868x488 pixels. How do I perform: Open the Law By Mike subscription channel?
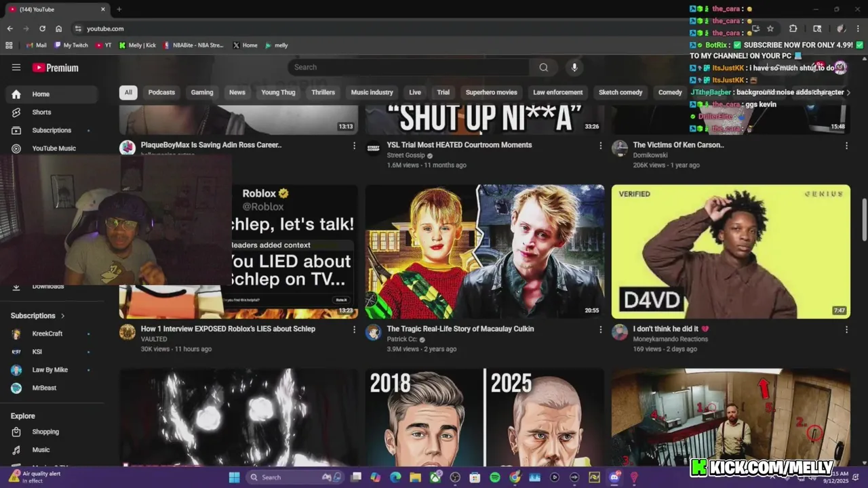(53, 370)
